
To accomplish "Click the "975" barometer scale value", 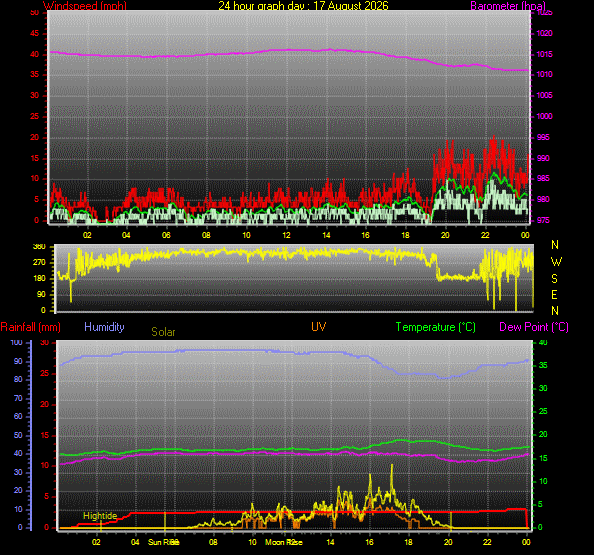I will click(x=543, y=220).
